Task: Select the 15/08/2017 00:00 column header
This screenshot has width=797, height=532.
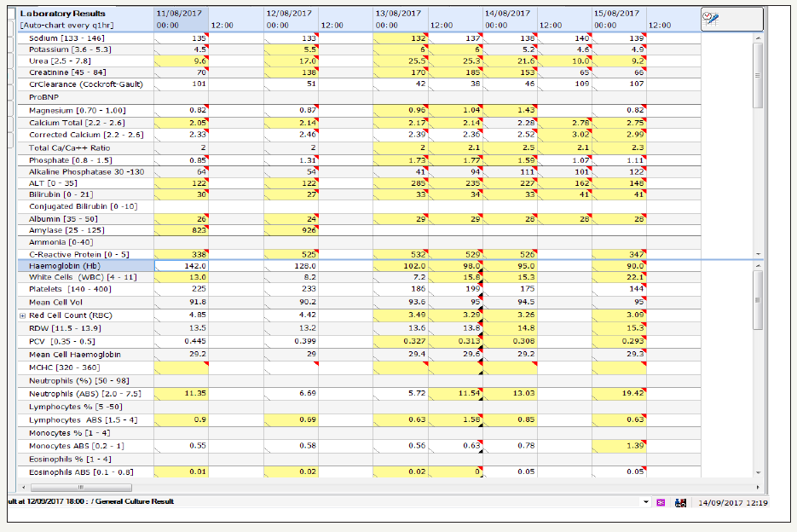Action: [x=619, y=20]
